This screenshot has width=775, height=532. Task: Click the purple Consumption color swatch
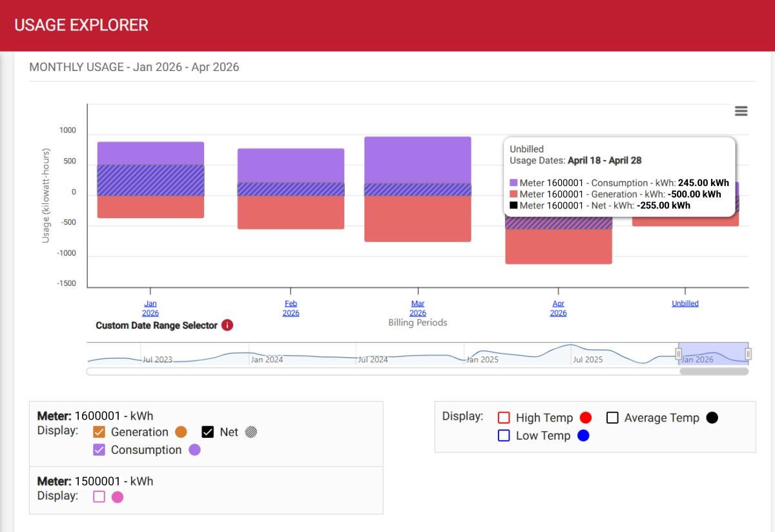coord(196,450)
